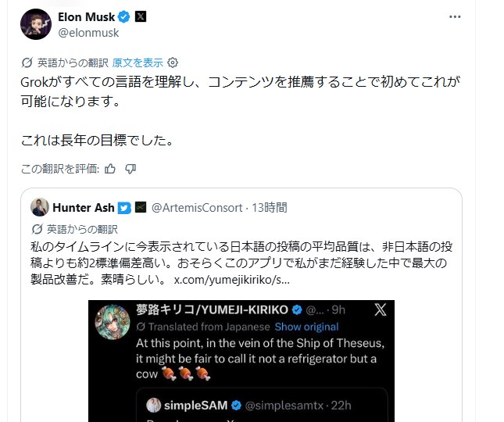Click the X affiliation badge next to Elon Musk
The width and height of the screenshot is (504, 422).
click(x=141, y=17)
